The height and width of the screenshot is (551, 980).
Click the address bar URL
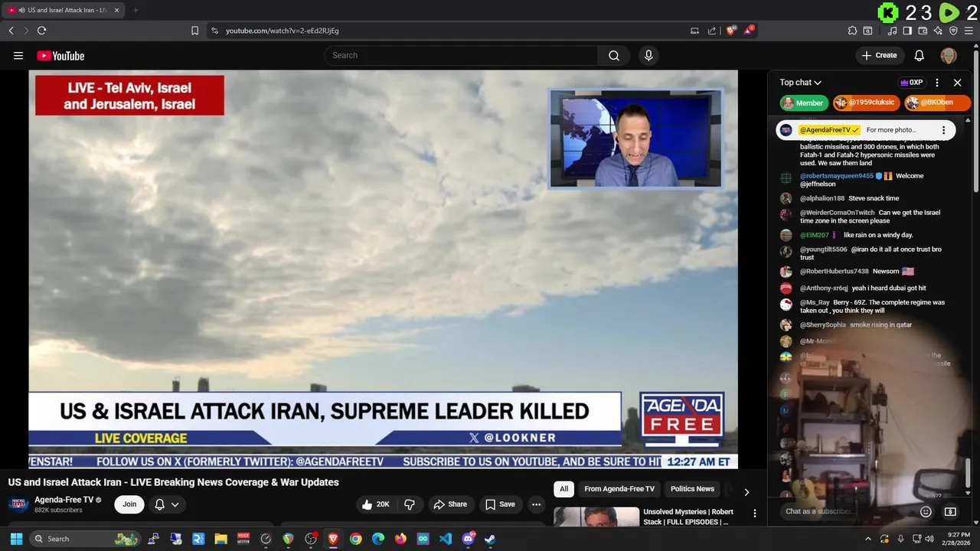(283, 31)
